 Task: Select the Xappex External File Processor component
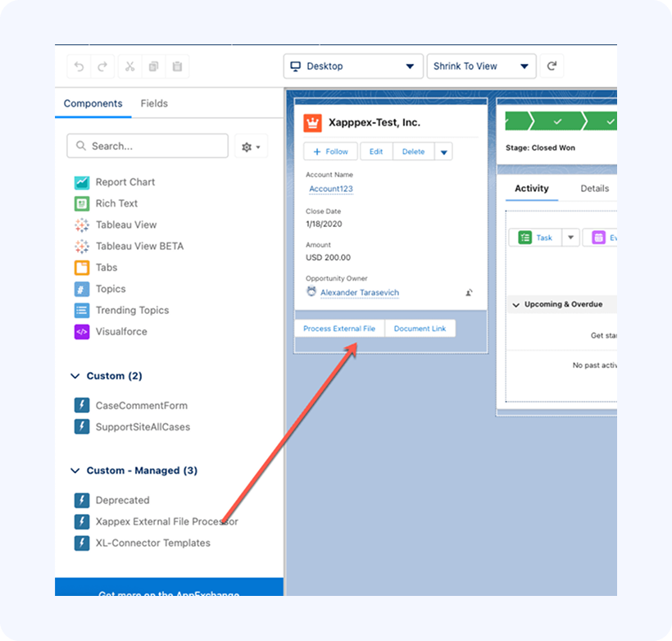(x=166, y=521)
